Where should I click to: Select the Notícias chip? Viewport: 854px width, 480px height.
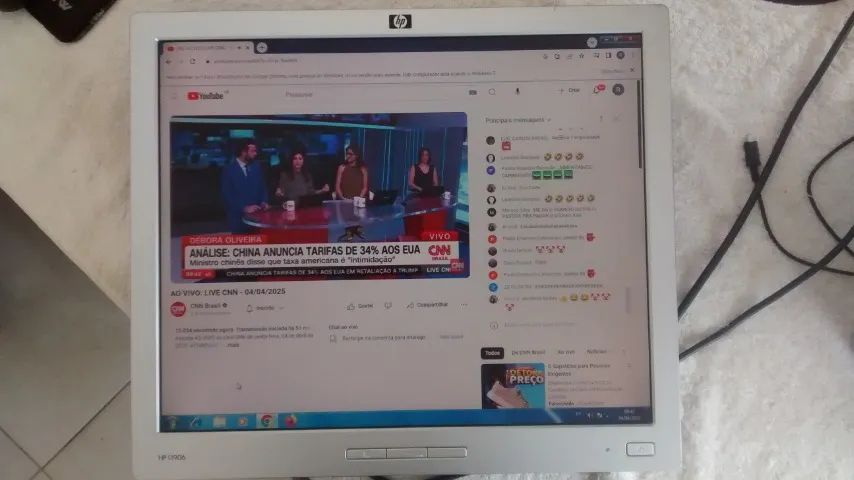(x=596, y=351)
